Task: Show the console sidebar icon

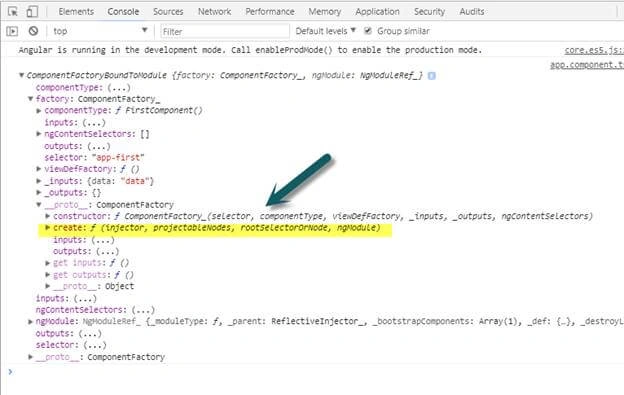Action: tap(12, 31)
